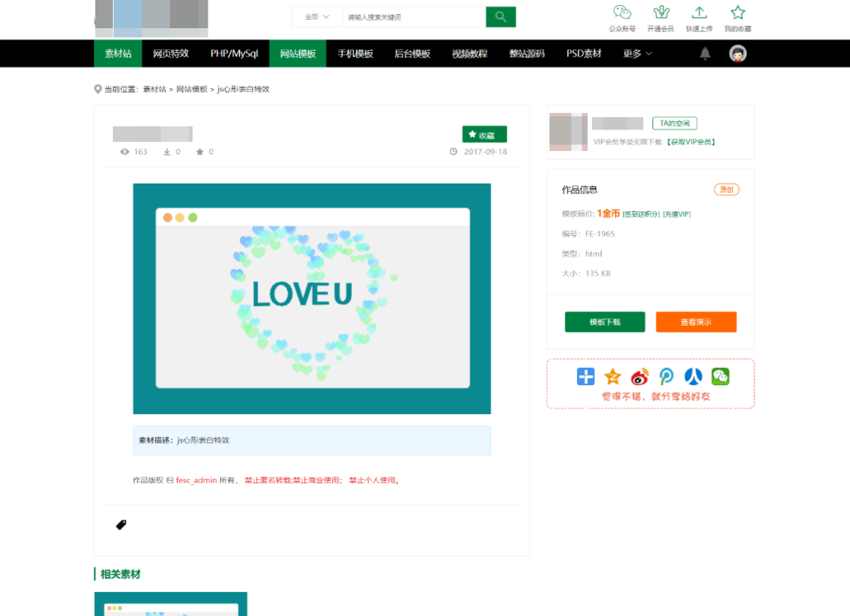
Task: Toggle the 收藏 favorite button
Action: (x=484, y=134)
